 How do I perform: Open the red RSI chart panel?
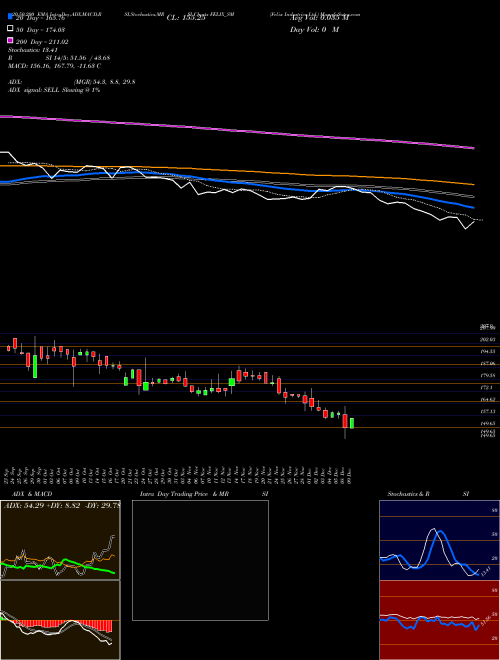pyautogui.click(x=439, y=620)
